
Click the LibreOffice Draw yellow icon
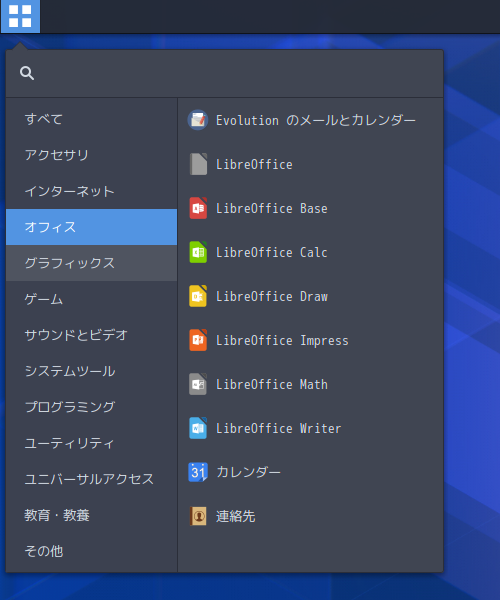(198, 296)
